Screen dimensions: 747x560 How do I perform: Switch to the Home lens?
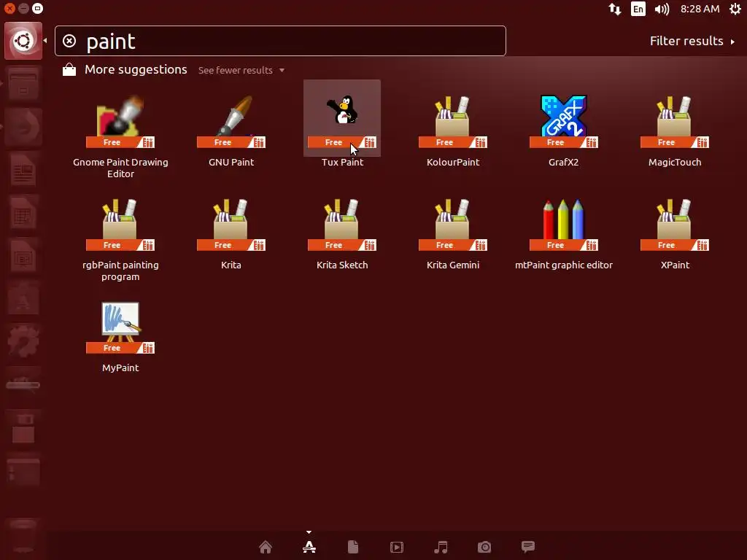266,547
